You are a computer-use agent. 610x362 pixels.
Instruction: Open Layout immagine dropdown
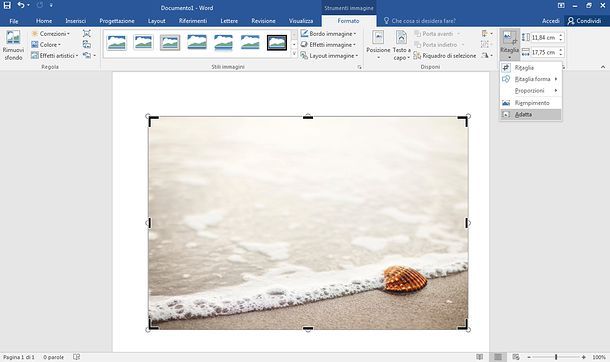click(330, 56)
